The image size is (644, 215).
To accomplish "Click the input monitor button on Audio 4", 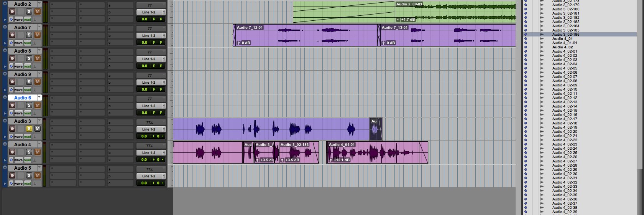I will (21, 152).
